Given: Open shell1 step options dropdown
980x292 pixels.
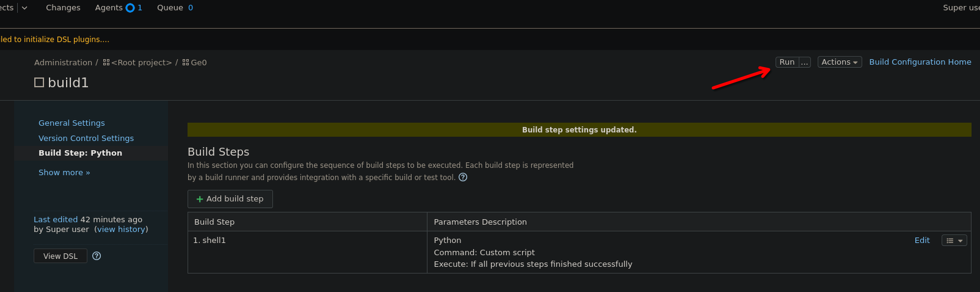Looking at the screenshot, I should pos(954,240).
